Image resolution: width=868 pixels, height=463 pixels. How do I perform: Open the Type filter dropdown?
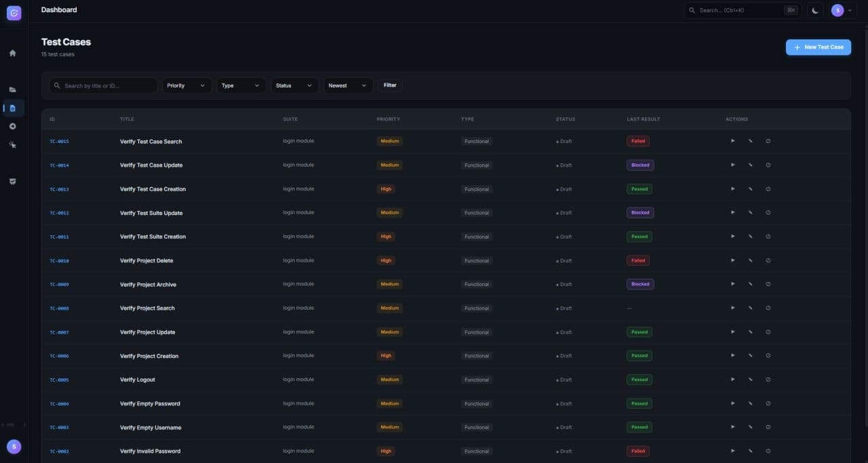coord(241,85)
